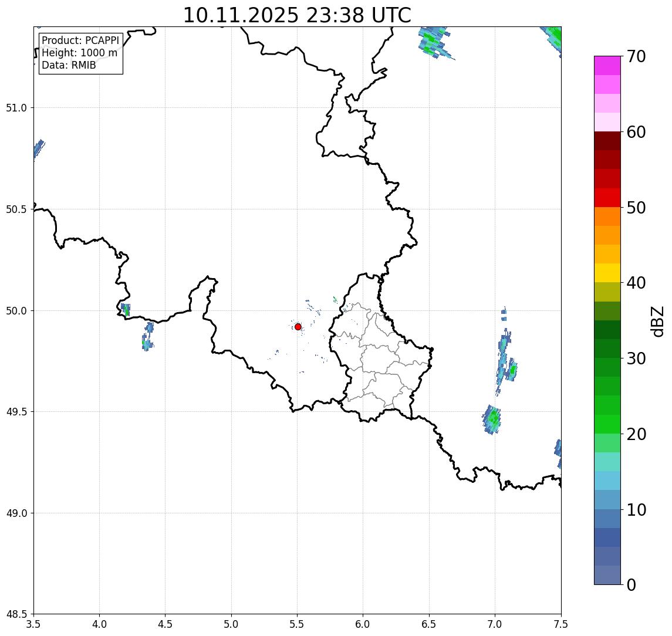The height and width of the screenshot is (636, 672).
Task: Select the magenta swatch at the colorbar top
Action: 607,66
